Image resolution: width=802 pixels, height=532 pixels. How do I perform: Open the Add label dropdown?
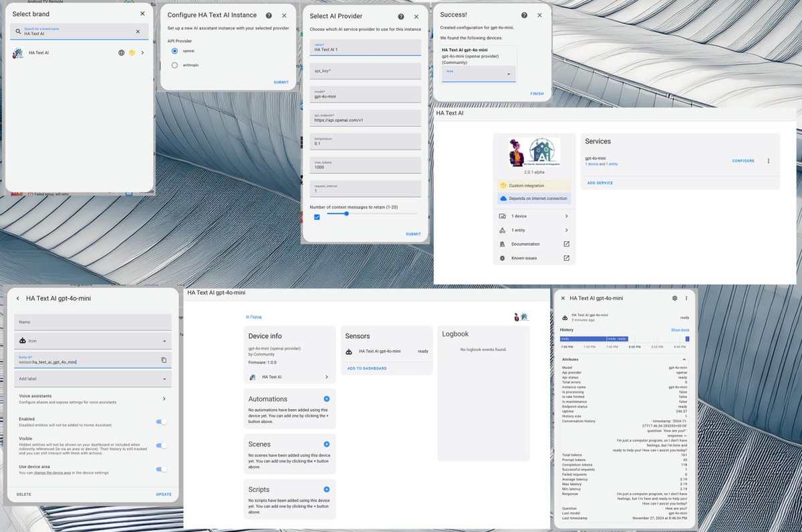(93, 379)
